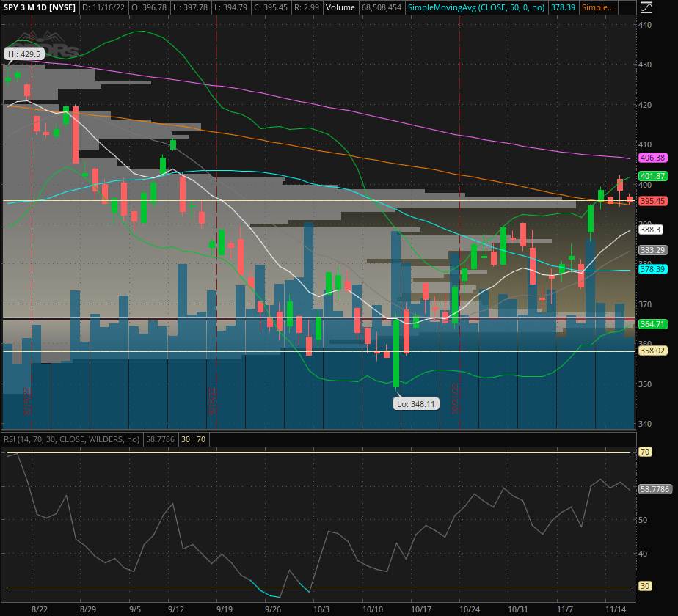678x616 pixels.
Task: Click the 9/19 date on the time axis
Action: pyautogui.click(x=224, y=609)
